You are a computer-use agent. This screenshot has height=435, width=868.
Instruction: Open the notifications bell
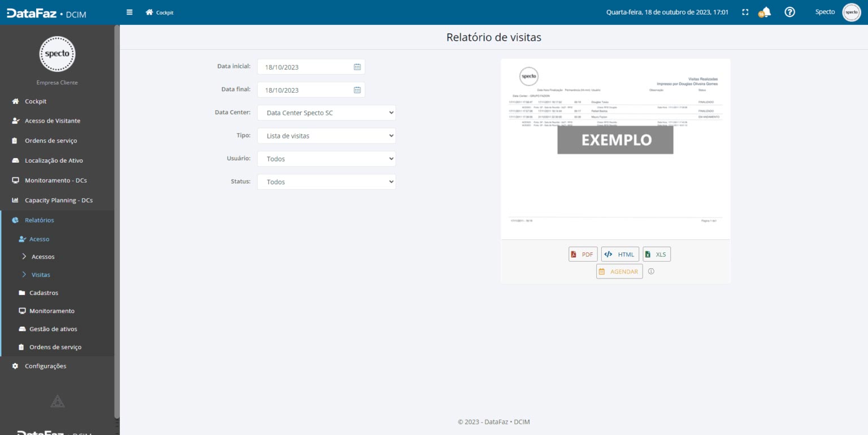765,12
